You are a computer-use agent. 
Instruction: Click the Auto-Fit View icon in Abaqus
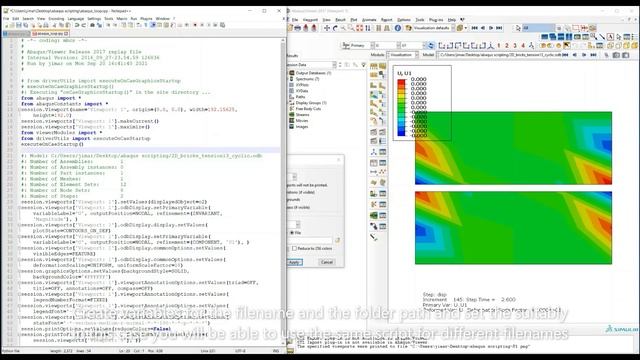pos(359,28)
